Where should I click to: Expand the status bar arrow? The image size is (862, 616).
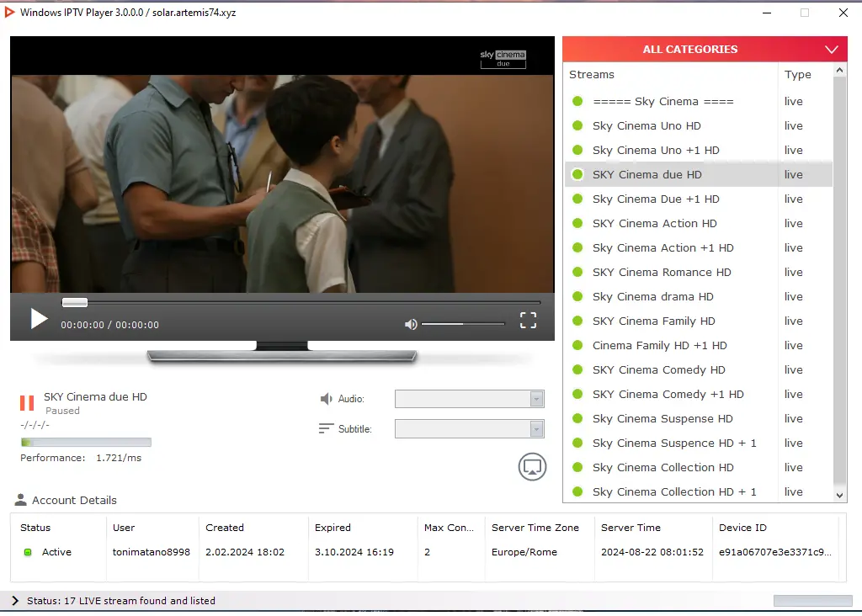(x=15, y=601)
